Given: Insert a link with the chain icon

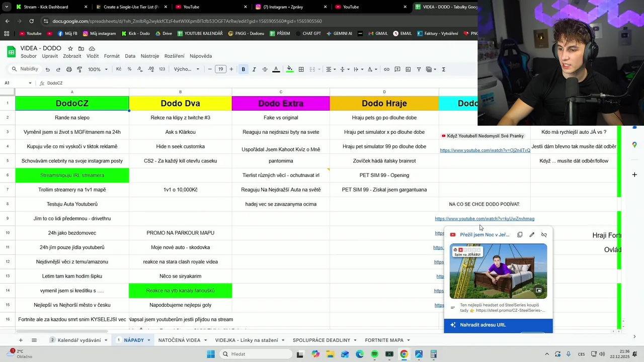Looking at the screenshot, I should 386,69.
